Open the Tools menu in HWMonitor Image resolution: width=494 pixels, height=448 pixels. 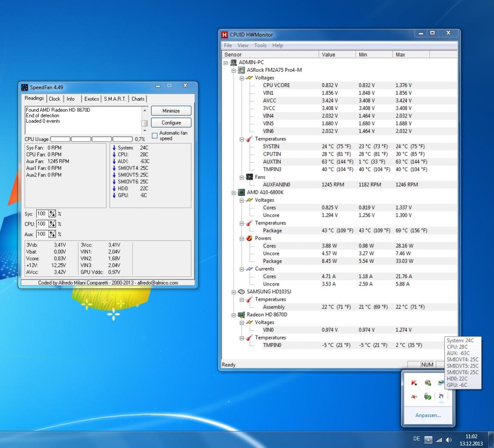point(260,45)
